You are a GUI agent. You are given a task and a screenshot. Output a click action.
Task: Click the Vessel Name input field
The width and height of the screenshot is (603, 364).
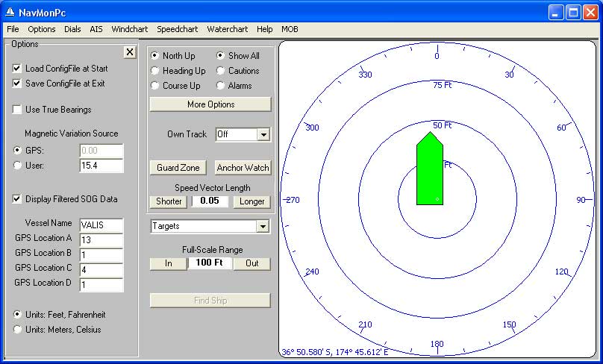tap(101, 225)
